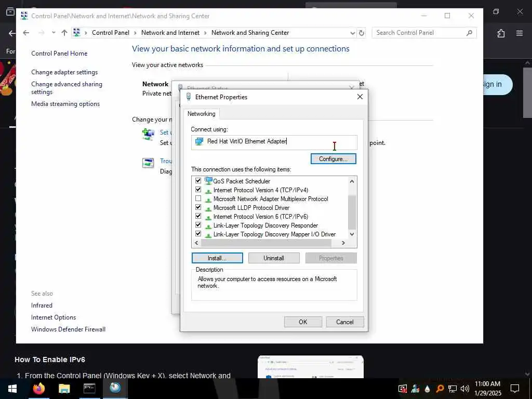
Task: Open Change advanced sharing settings link
Action: (x=66, y=88)
